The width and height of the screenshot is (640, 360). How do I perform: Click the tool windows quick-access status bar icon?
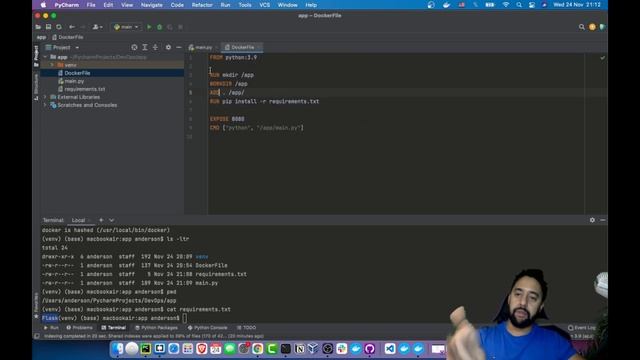pyautogui.click(x=37, y=336)
